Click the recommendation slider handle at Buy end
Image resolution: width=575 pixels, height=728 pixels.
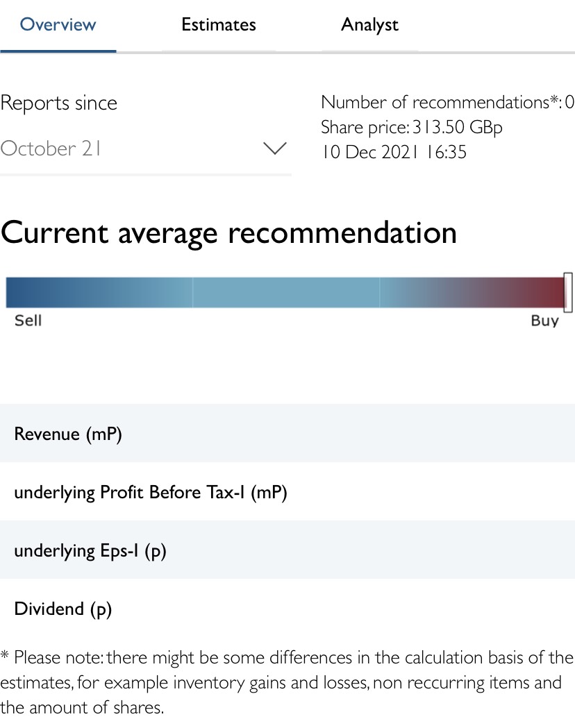568,292
